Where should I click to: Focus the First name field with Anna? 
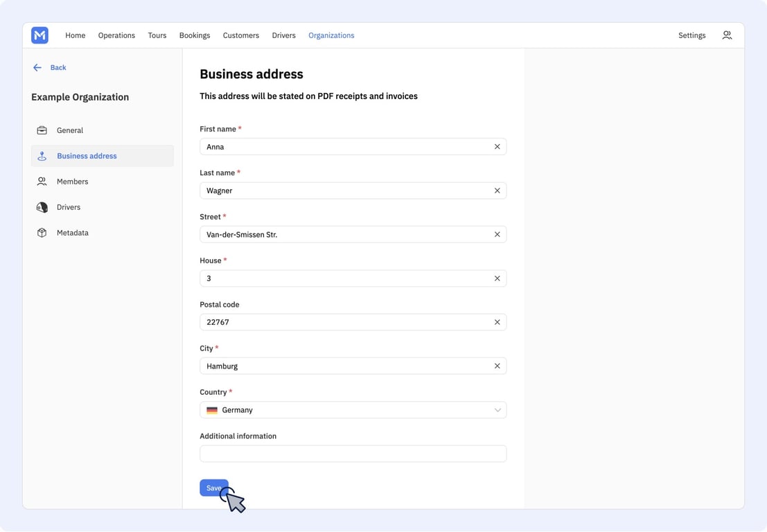coord(353,147)
